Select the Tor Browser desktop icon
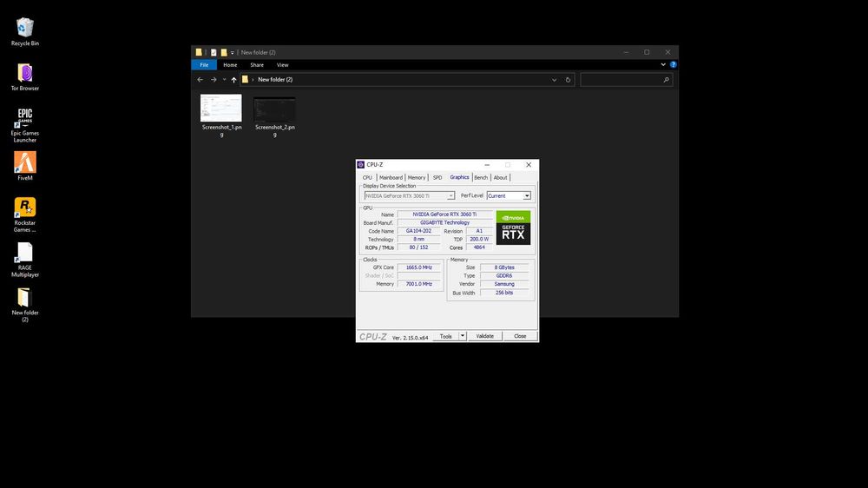This screenshot has width=868, height=488. 25,77
